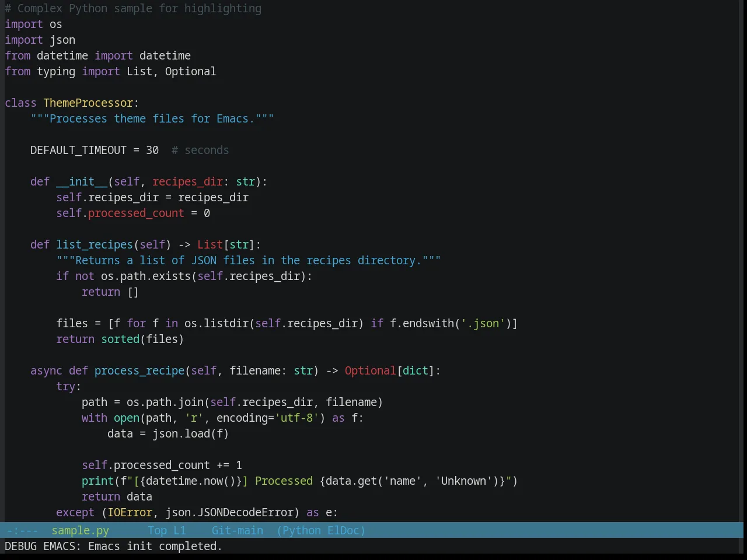Click the 'Processes theme files for Emacs' docstring
Image resolution: width=747 pixels, height=560 pixels.
152,118
